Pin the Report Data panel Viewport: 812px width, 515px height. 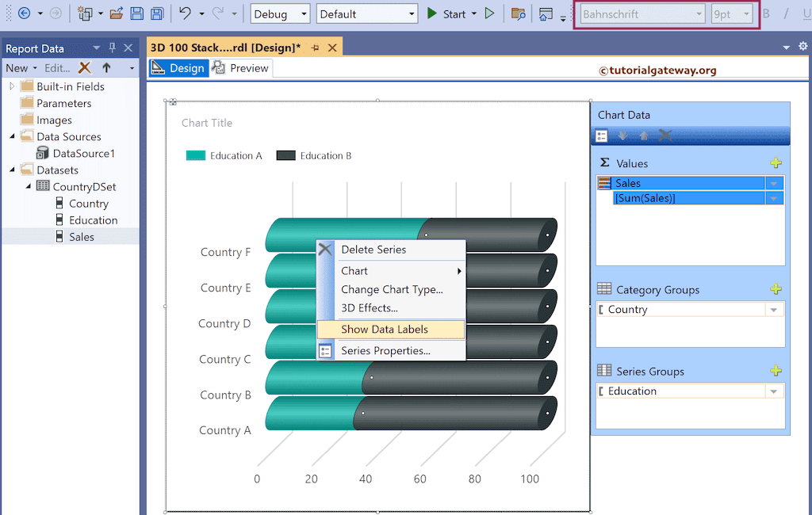(x=111, y=48)
